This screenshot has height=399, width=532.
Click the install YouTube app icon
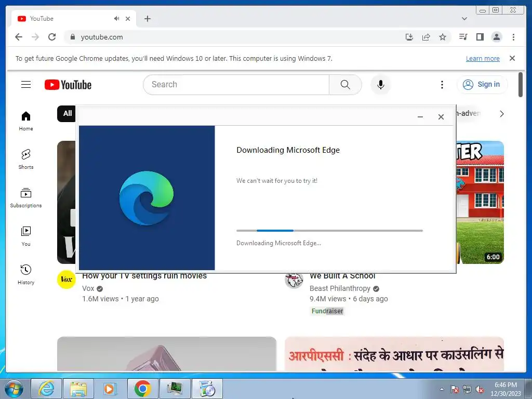coord(409,37)
